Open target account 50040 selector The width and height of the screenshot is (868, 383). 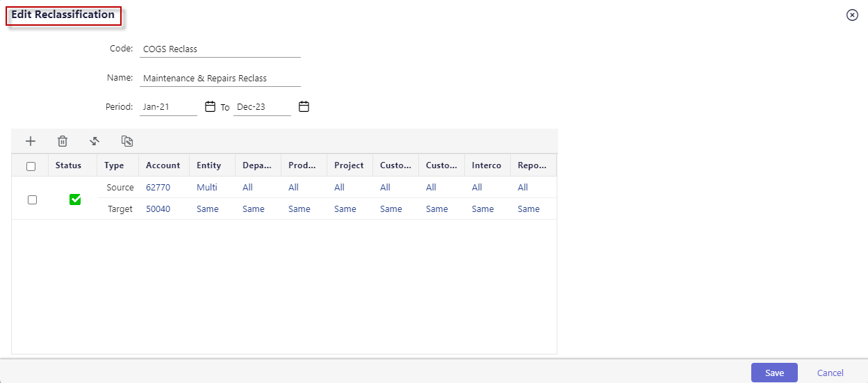coord(158,209)
